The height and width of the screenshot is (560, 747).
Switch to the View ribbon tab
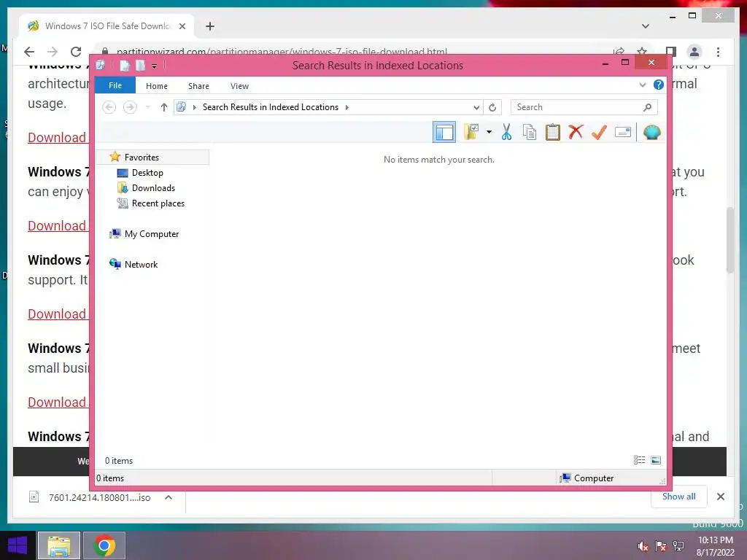[239, 86]
